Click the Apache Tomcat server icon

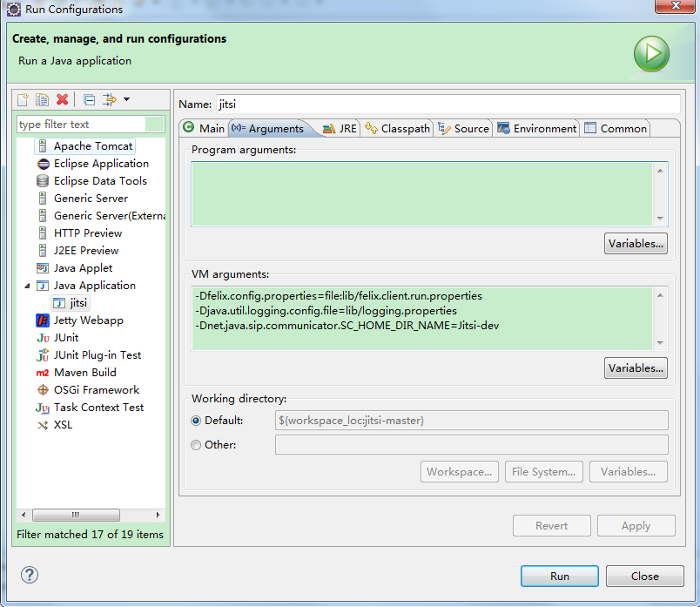tap(43, 146)
